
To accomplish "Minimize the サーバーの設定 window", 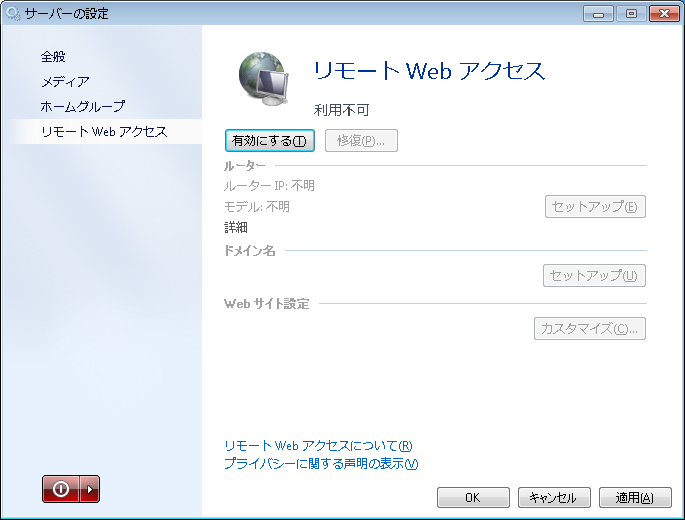I will [599, 14].
